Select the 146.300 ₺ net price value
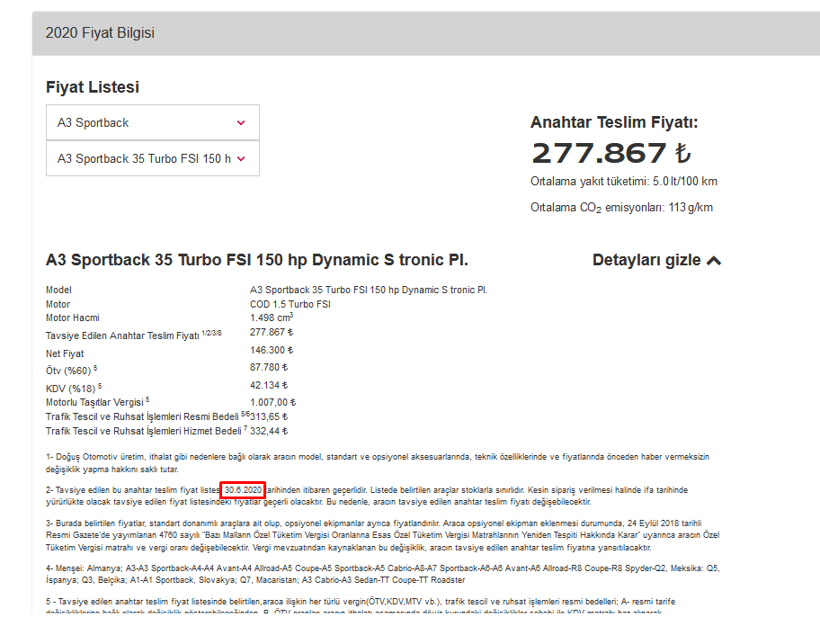This screenshot has width=820, height=644. tap(272, 350)
